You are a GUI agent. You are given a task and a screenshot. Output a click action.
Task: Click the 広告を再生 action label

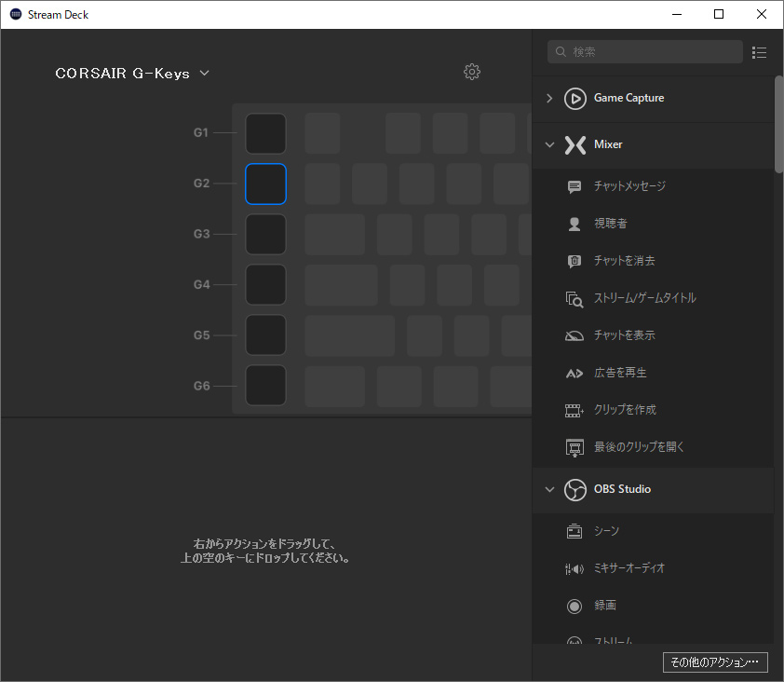click(620, 373)
